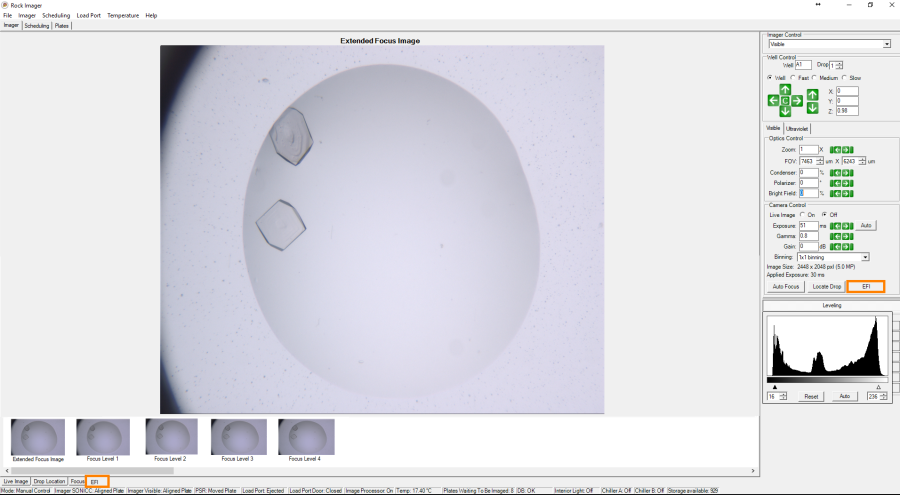This screenshot has height=495, width=900.
Task: Click the EFI button in Camera Control
Action: coord(866,287)
